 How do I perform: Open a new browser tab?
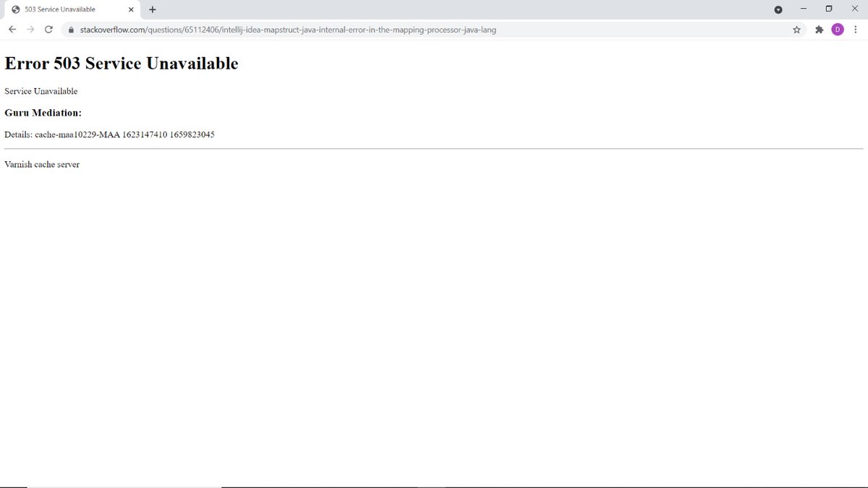(152, 9)
